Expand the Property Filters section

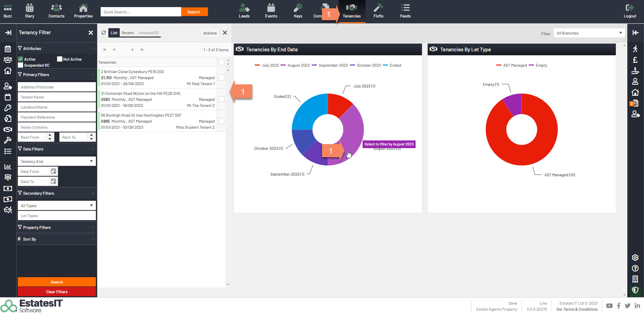pyautogui.click(x=57, y=227)
